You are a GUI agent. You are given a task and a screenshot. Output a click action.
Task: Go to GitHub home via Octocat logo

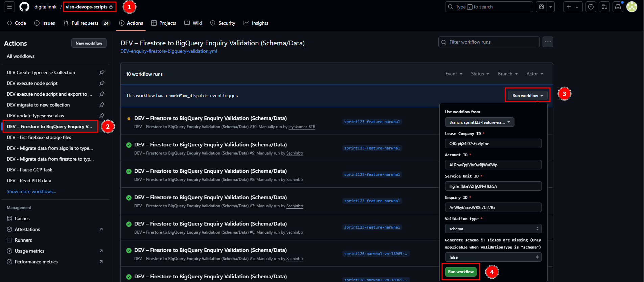pos(24,7)
